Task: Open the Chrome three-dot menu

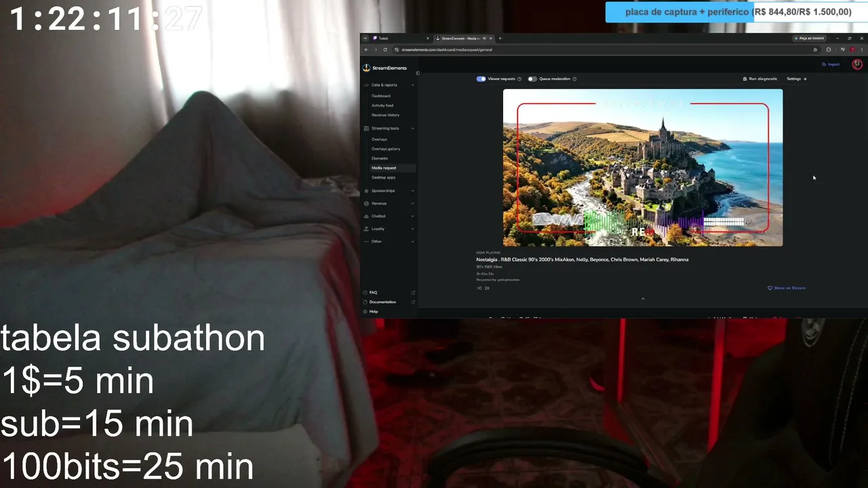Action: 862,49
